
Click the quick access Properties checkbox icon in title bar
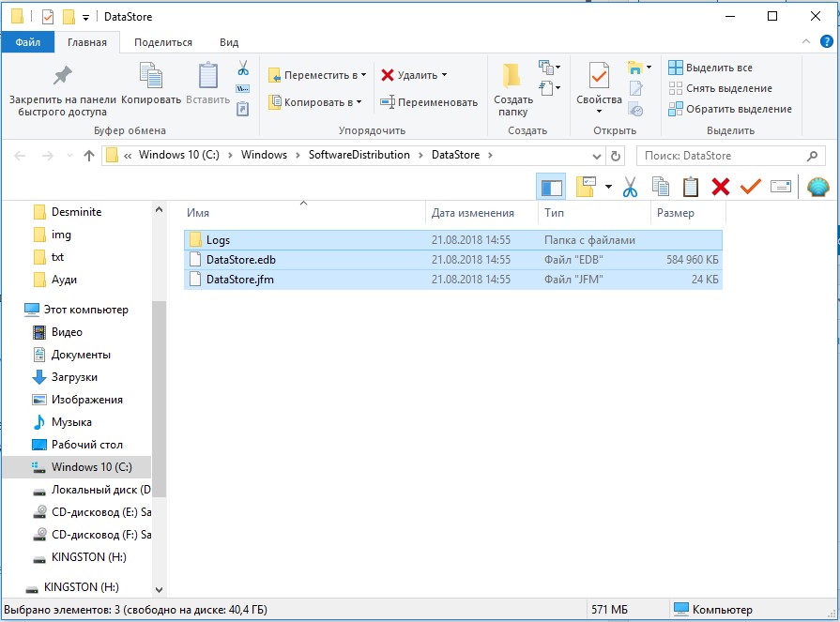(x=48, y=17)
